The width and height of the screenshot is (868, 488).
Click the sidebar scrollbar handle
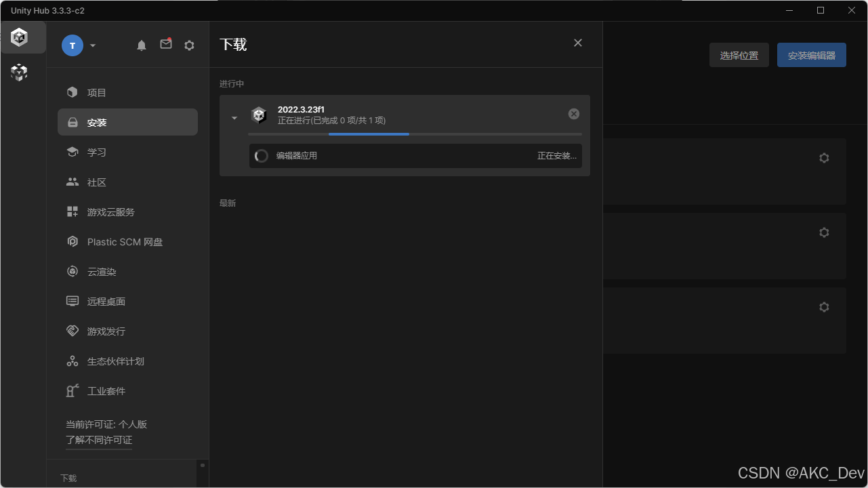pos(202,465)
